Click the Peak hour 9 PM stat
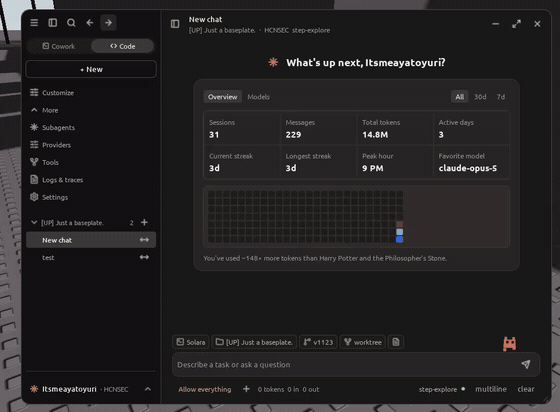The width and height of the screenshot is (560, 412). (395, 162)
